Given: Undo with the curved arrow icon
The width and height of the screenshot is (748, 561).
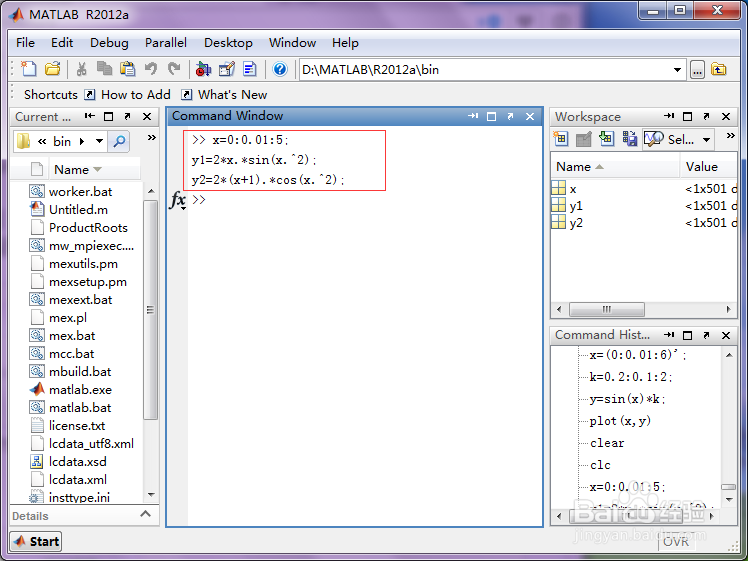Looking at the screenshot, I should [x=151, y=70].
